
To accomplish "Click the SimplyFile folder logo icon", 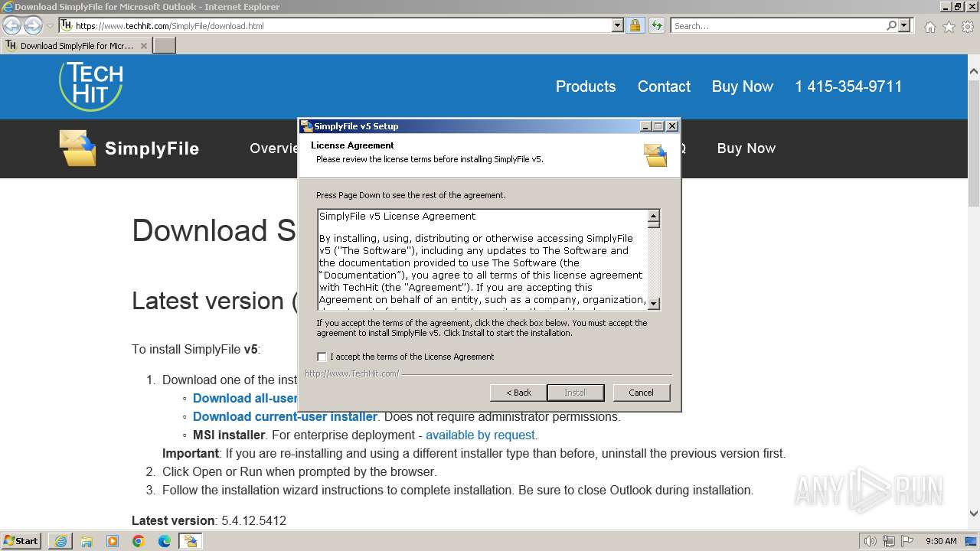I will [x=77, y=148].
